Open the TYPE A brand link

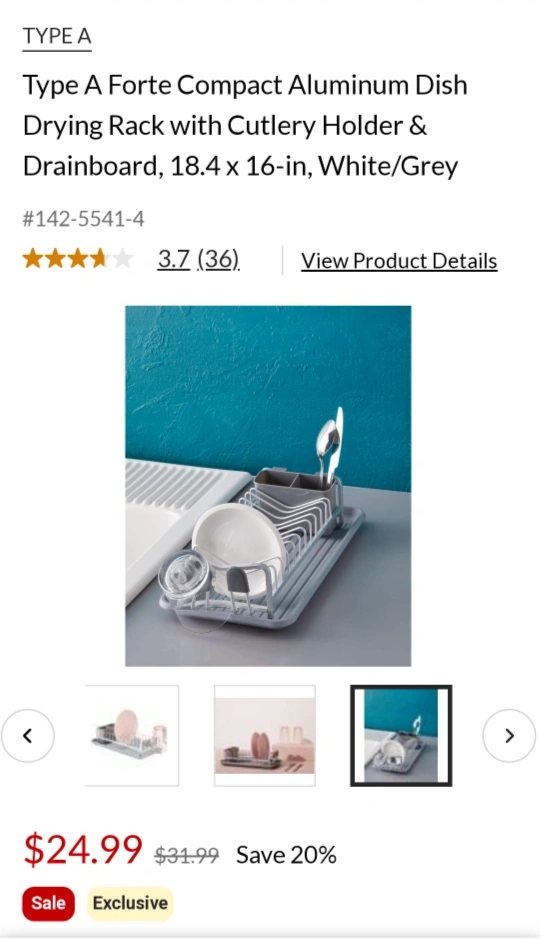(x=57, y=37)
